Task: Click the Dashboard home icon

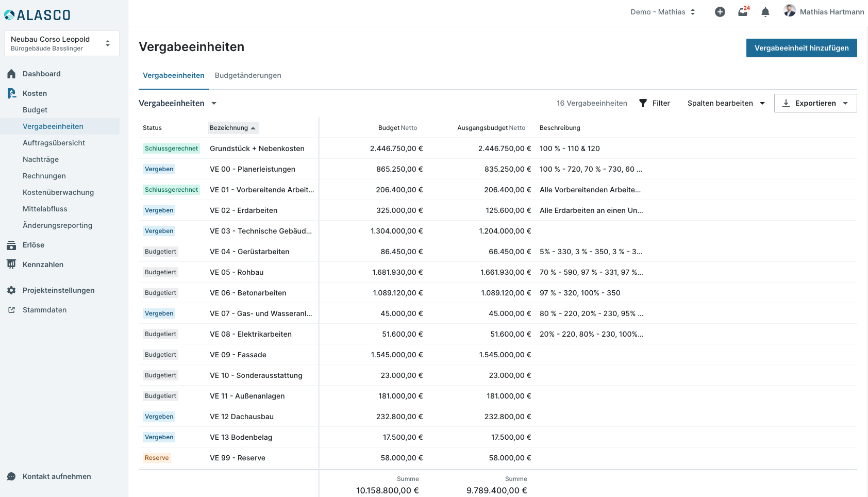Action: tap(11, 74)
